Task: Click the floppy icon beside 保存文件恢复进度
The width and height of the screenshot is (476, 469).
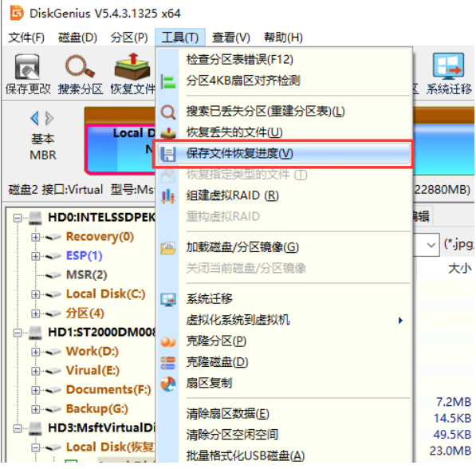Action: click(168, 154)
